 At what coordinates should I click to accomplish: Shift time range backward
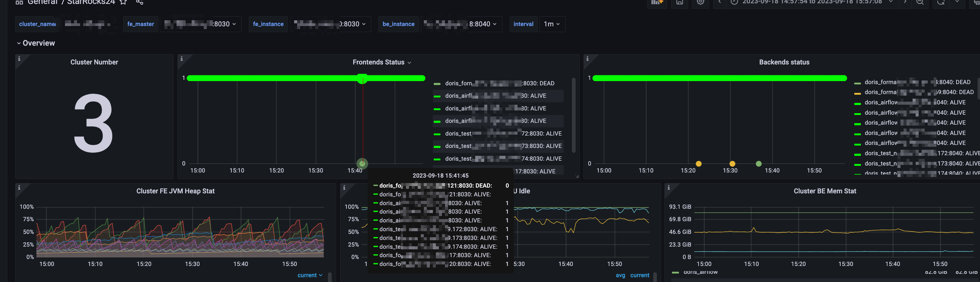pos(719,2)
